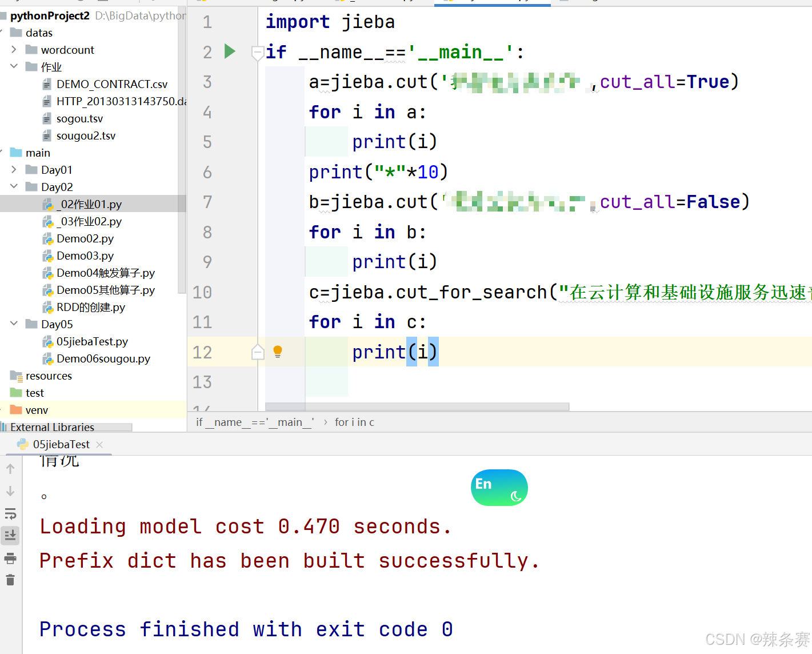This screenshot has width=812, height=654.
Task: Open the 'for i in c' breadcrumb
Action: click(x=354, y=422)
